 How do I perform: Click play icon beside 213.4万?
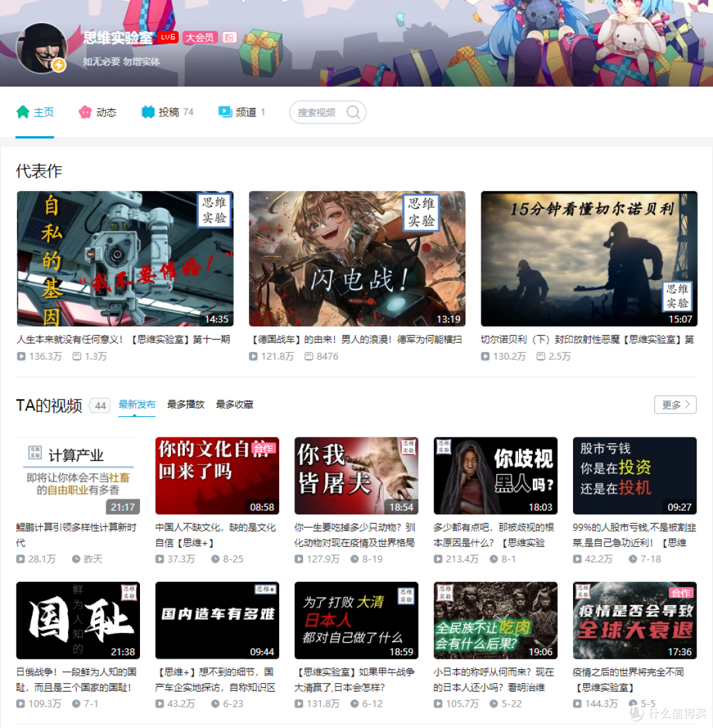point(438,559)
